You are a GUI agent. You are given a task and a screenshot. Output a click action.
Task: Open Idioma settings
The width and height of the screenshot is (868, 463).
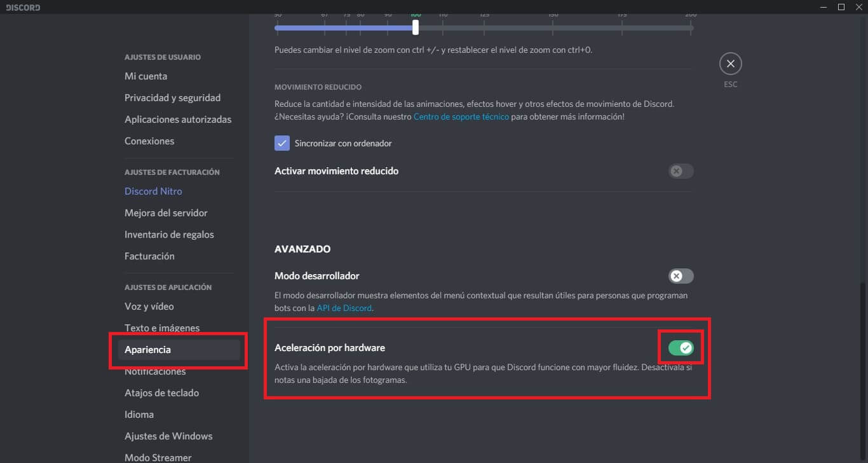(139, 415)
